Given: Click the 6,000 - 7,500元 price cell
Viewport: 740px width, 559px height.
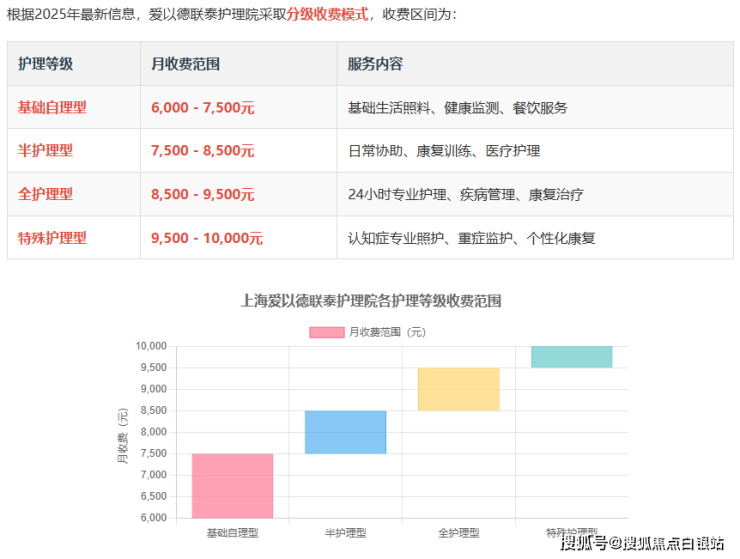Looking at the screenshot, I should [202, 107].
